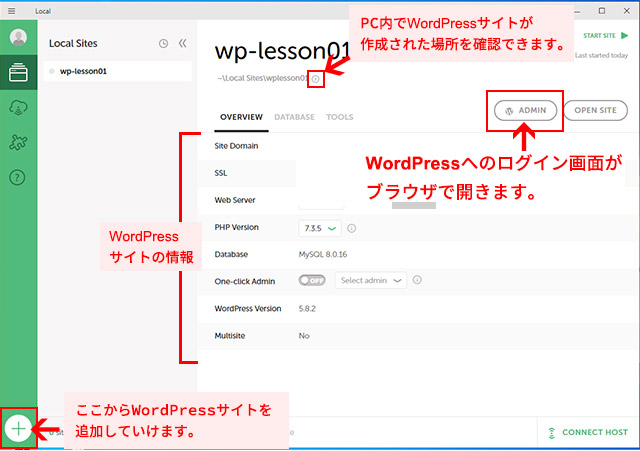The width and height of the screenshot is (640, 451).
Task: Click the site path ~\Local Sites\wplesson01
Action: coord(262,78)
